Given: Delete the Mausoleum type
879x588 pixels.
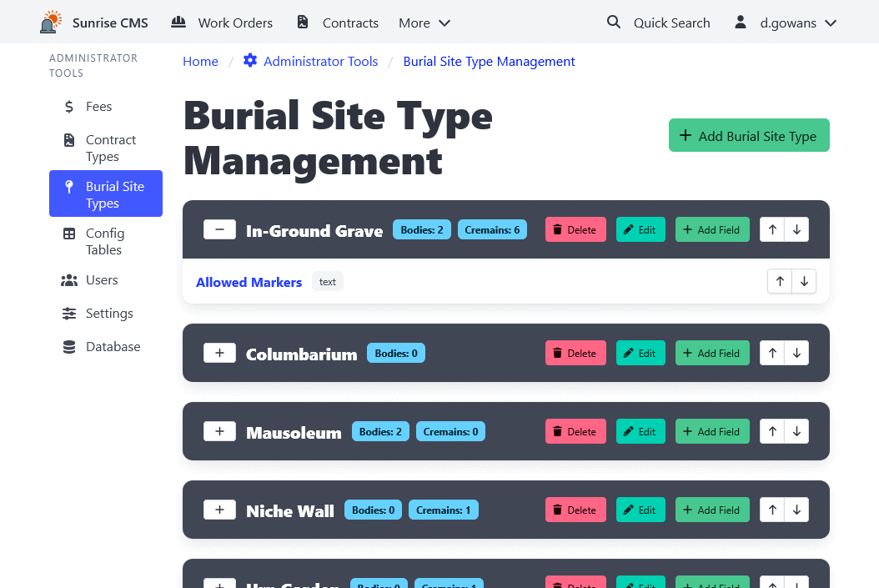Looking at the screenshot, I should pyautogui.click(x=575, y=431).
